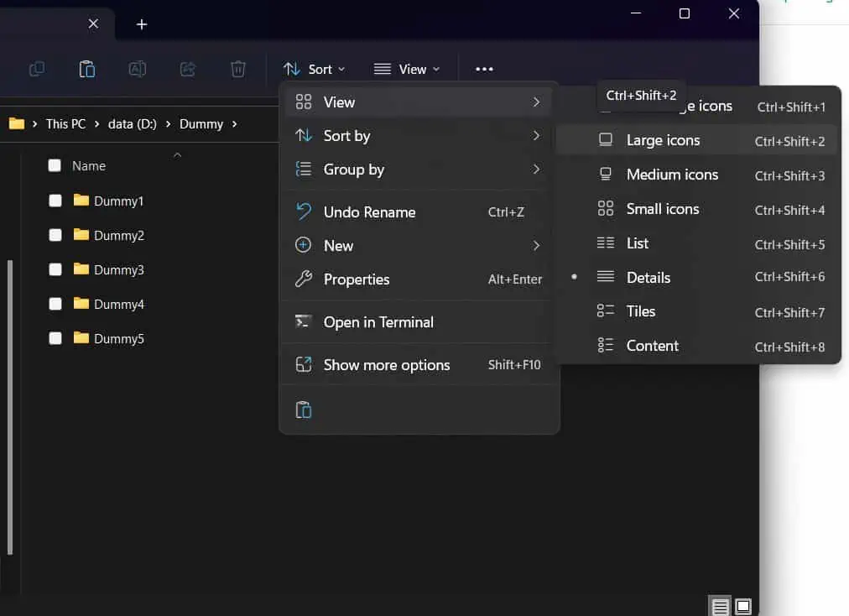This screenshot has width=849, height=616.
Task: Click the Copy icon in the toolbar
Action: coord(36,69)
